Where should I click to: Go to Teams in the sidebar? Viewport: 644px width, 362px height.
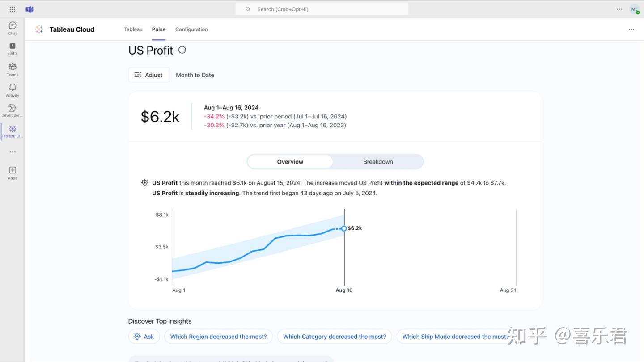click(x=13, y=69)
